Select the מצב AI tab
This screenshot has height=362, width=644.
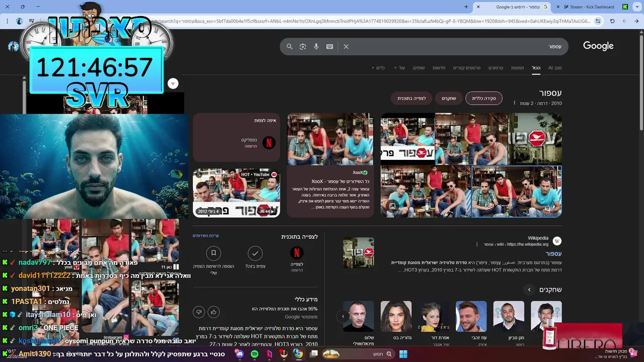coord(554,68)
